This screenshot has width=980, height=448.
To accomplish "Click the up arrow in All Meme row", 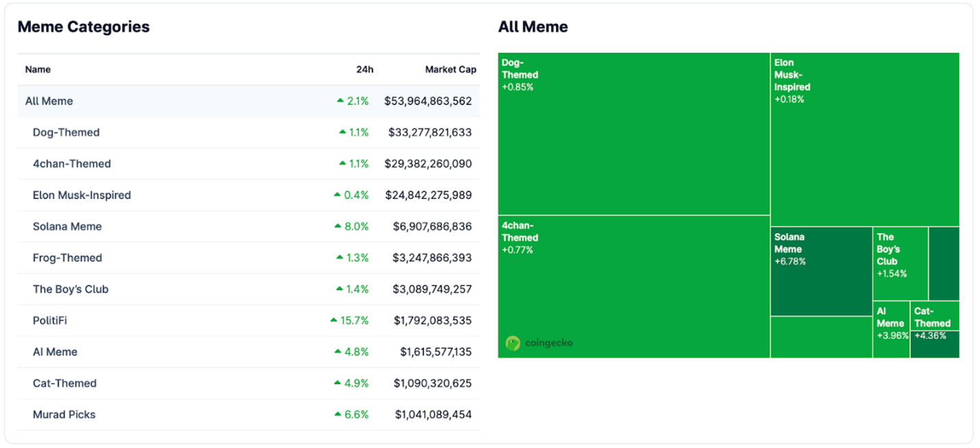I will 341,101.
